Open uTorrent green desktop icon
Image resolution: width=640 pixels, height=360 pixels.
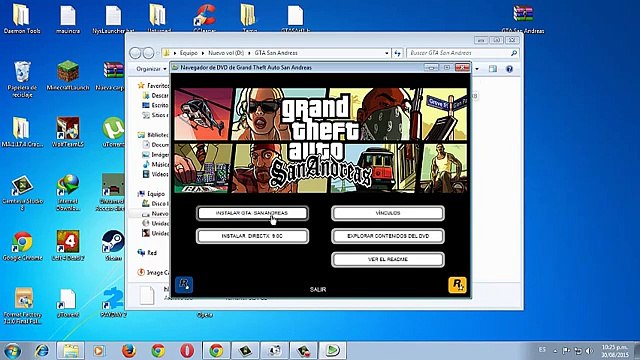click(113, 132)
